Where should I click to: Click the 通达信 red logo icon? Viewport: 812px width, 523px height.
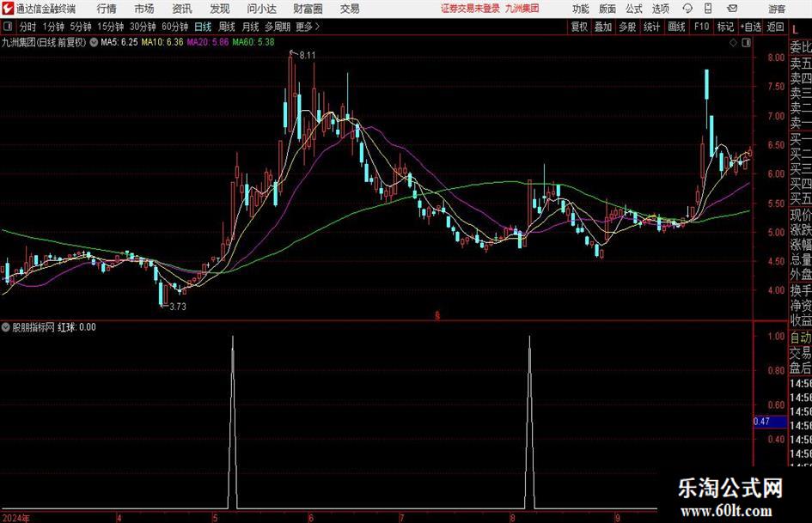[x=8, y=9]
